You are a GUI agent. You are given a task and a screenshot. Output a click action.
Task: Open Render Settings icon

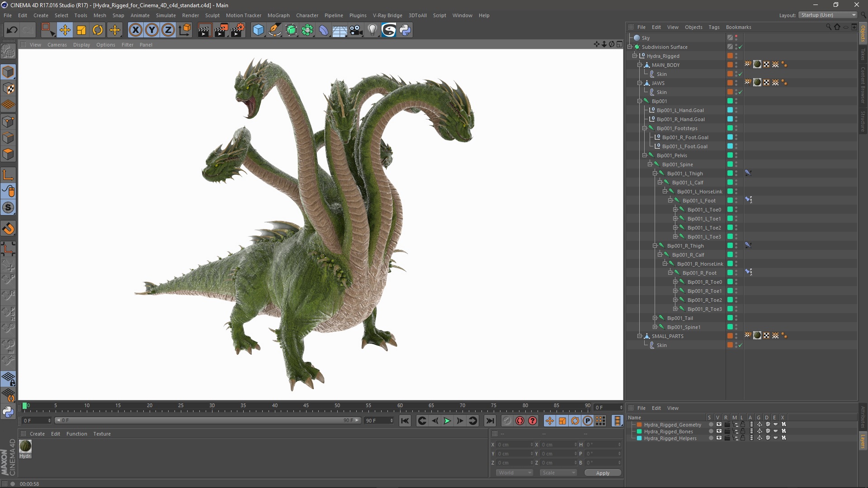238,30
